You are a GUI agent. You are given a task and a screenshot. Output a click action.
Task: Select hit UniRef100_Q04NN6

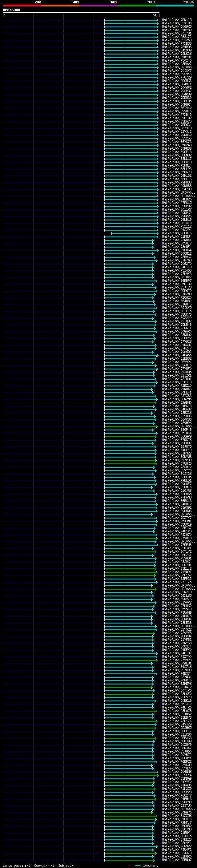pos(177,772)
